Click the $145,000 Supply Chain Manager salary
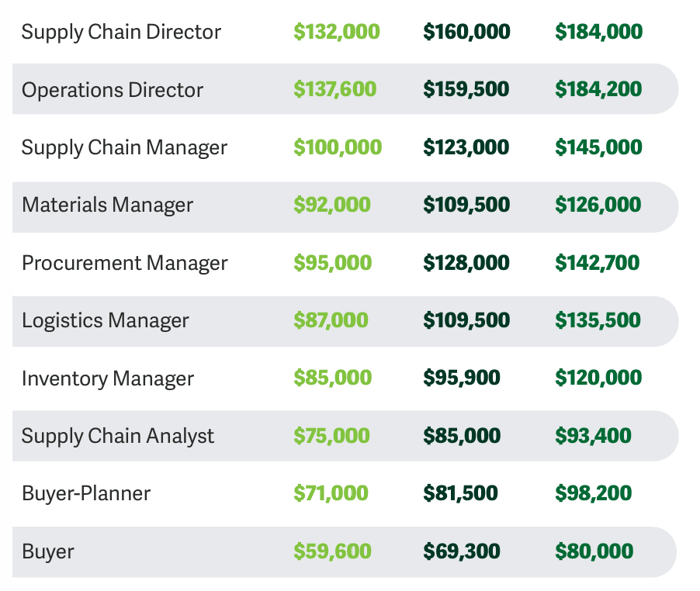This screenshot has height=591, width=700. 598,147
